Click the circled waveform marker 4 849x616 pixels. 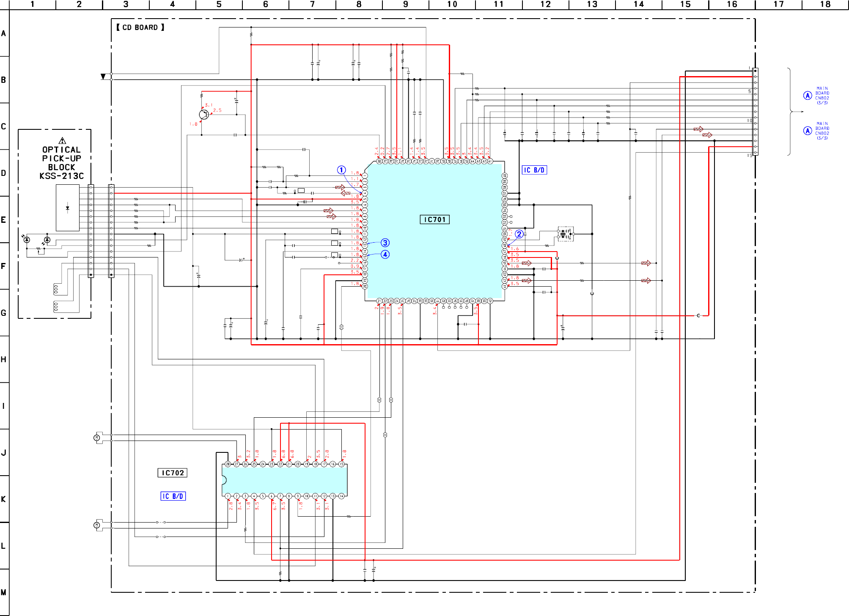pyautogui.click(x=385, y=255)
